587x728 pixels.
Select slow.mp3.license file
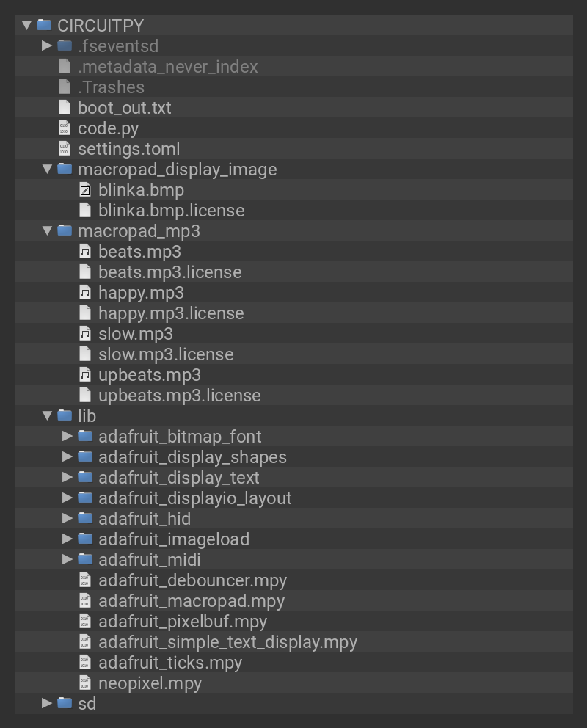click(165, 354)
